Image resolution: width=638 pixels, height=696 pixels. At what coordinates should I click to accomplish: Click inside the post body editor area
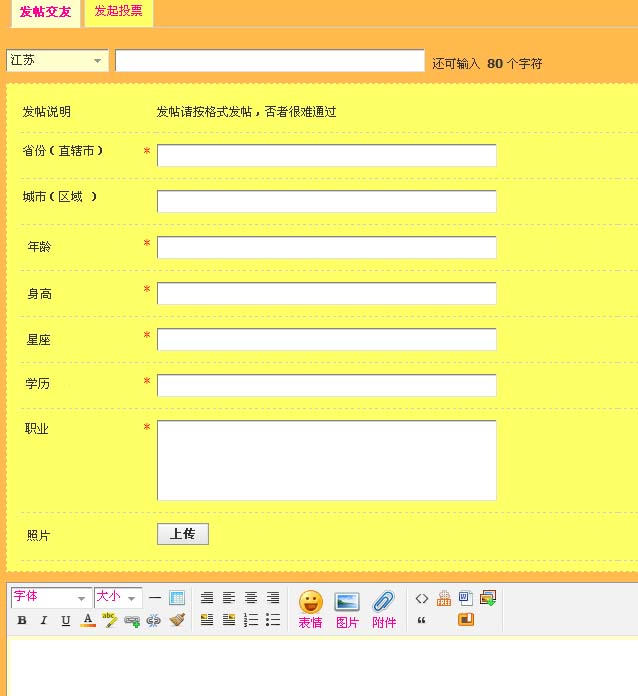323,666
